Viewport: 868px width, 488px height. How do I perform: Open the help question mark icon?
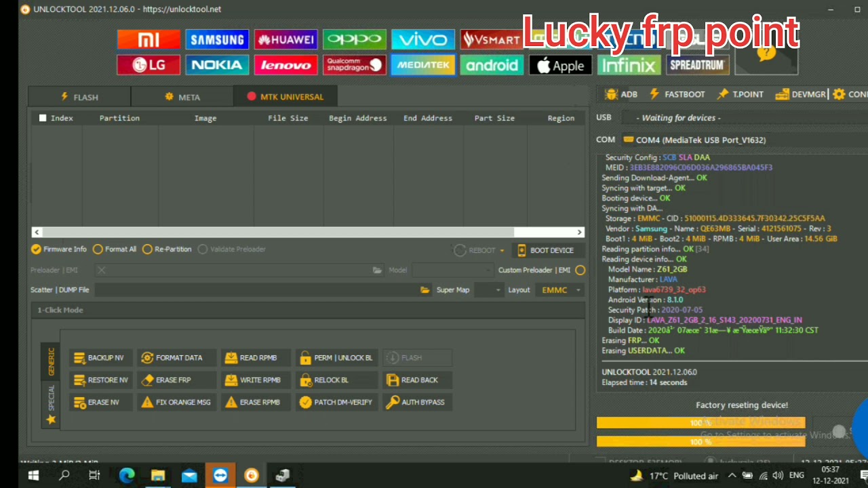point(766,53)
